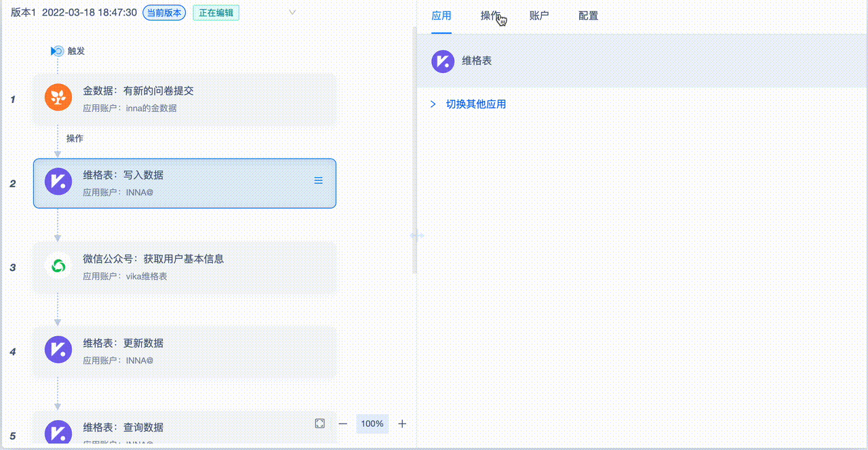Click the WeChat official account green icon
Screen dimensions: 868x450
(58, 266)
